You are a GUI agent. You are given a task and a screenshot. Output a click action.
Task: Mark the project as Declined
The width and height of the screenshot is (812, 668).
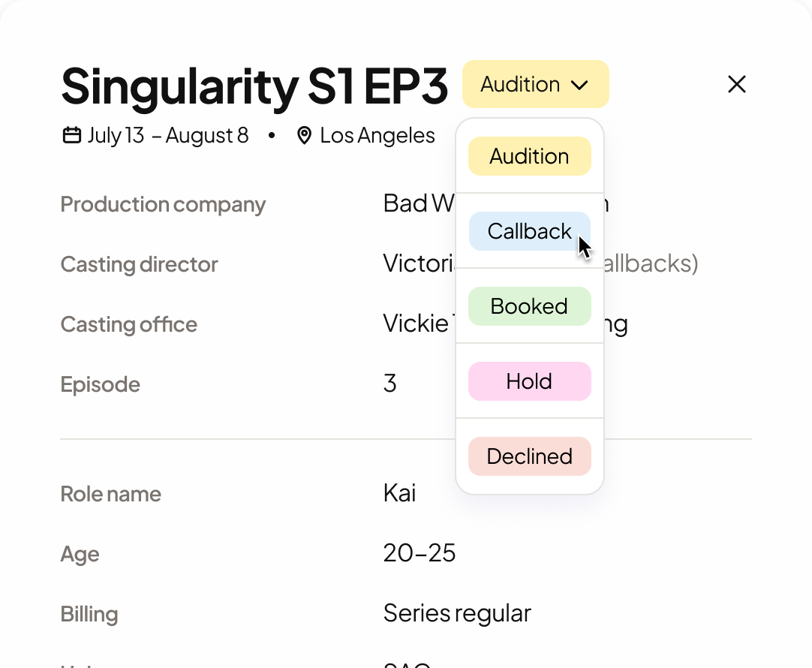pyautogui.click(x=529, y=456)
